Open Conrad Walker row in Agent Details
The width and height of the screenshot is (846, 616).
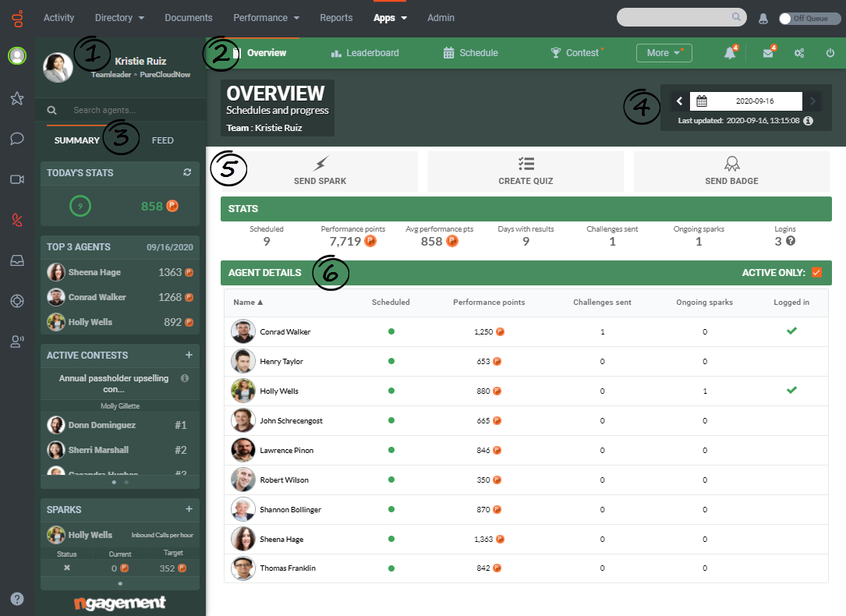point(526,331)
